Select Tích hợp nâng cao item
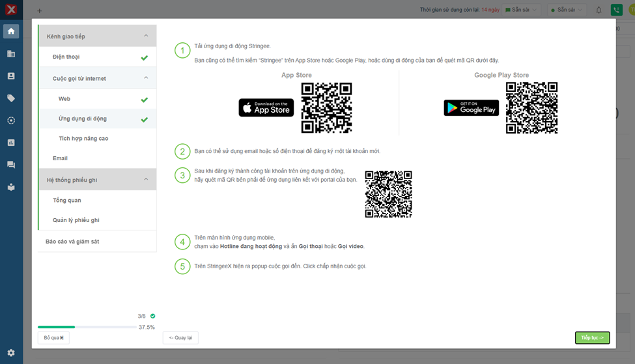Image resolution: width=635 pixels, height=364 pixels. (83, 139)
